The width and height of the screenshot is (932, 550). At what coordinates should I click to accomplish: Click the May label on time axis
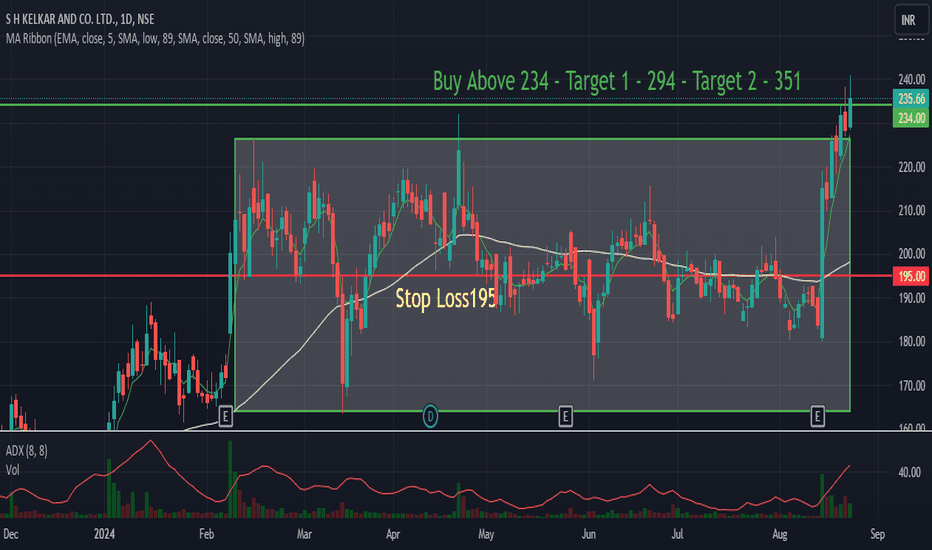pos(486,534)
